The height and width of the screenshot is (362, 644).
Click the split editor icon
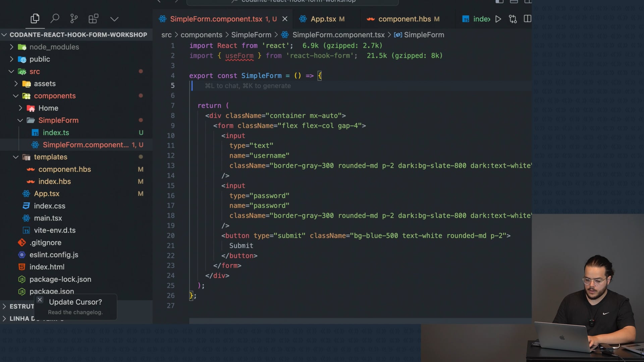(x=527, y=19)
